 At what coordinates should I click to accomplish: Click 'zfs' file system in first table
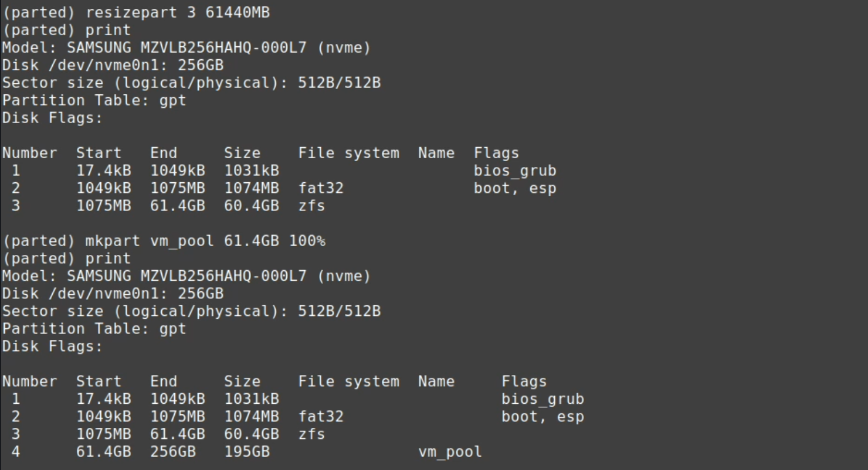(x=311, y=206)
